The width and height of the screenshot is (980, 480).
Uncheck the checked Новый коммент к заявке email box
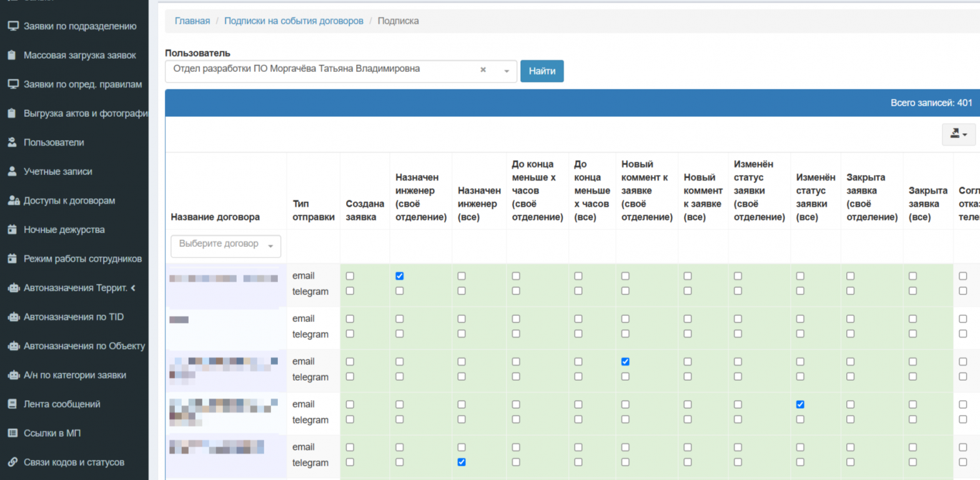coord(625,361)
